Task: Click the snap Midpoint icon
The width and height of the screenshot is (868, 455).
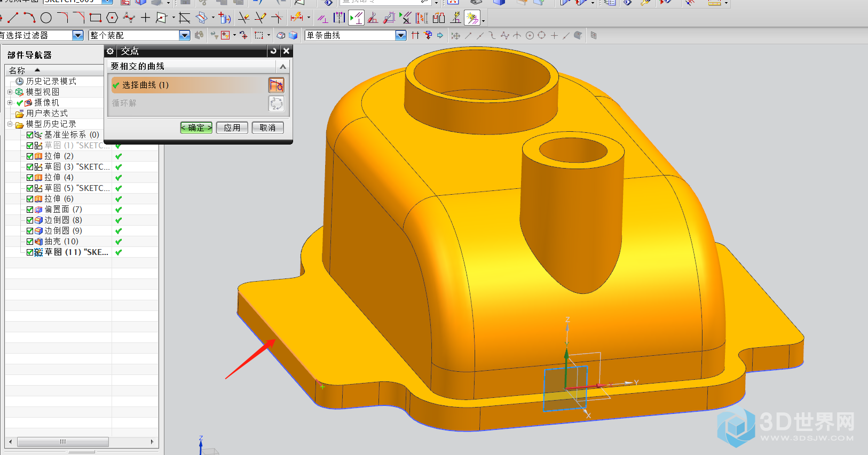Action: click(x=480, y=35)
